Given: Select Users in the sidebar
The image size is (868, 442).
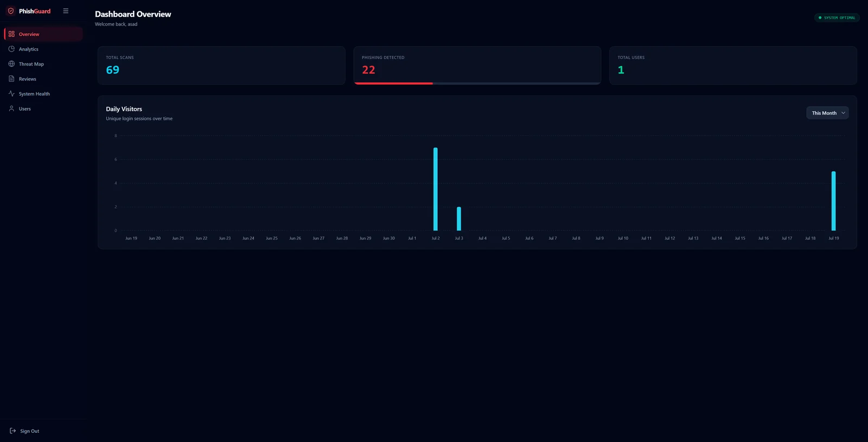Looking at the screenshot, I should tap(43, 108).
